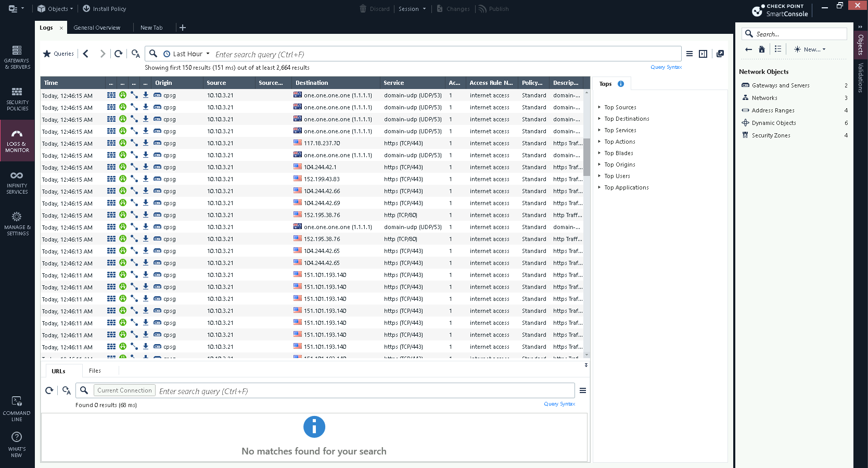868x468 pixels.
Task: Open the Last Hour time range dropdown
Action: click(x=187, y=54)
